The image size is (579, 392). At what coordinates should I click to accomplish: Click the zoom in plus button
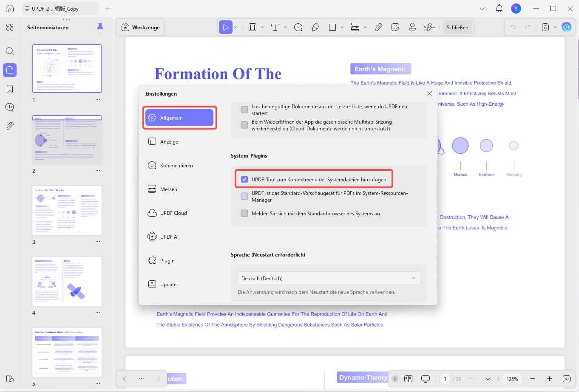(549, 378)
